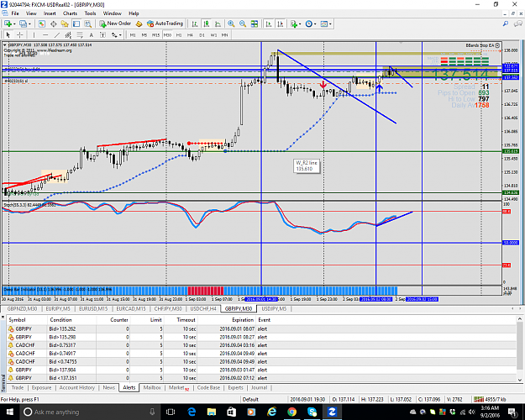525x420 pixels.
Task: Click the search magnifier in the toolbar
Action: [506, 24]
